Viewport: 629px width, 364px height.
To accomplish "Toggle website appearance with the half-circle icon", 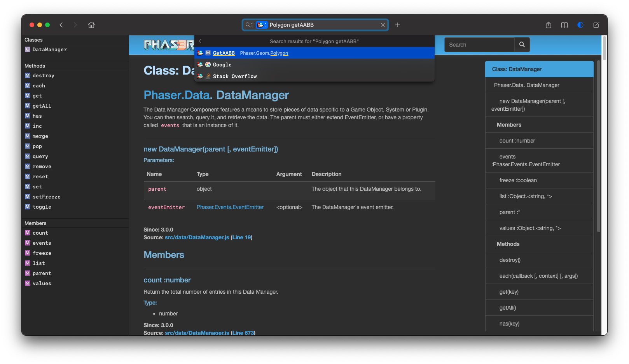I will pyautogui.click(x=580, y=24).
